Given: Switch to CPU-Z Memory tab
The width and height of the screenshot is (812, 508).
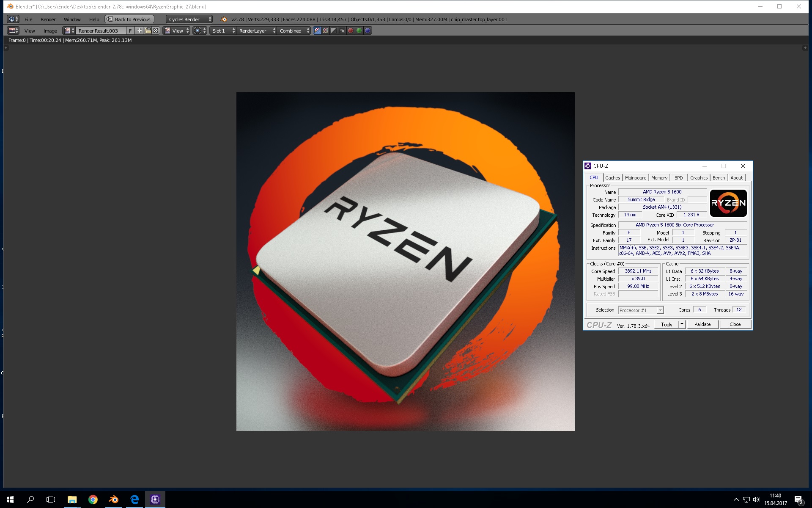Looking at the screenshot, I should pyautogui.click(x=659, y=178).
